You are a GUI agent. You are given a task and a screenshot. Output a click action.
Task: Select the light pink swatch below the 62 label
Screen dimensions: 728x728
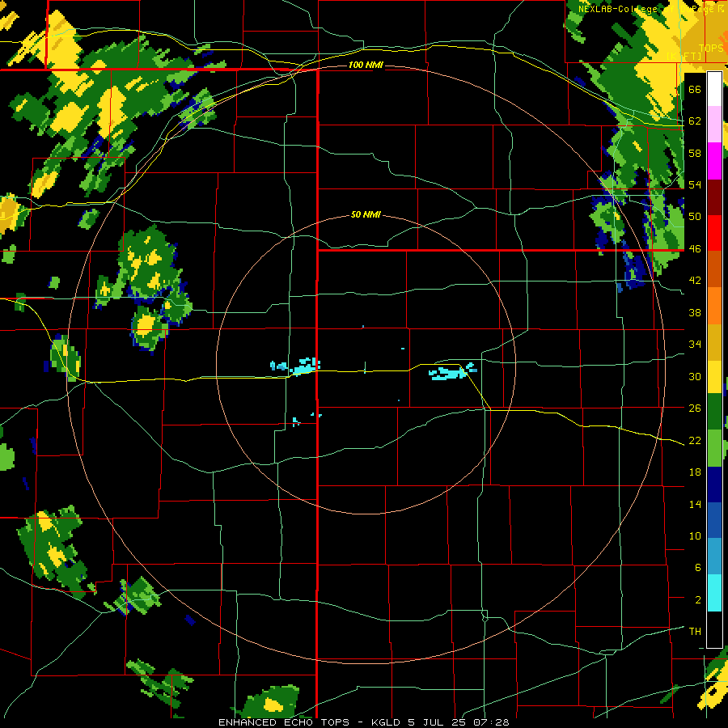714,124
